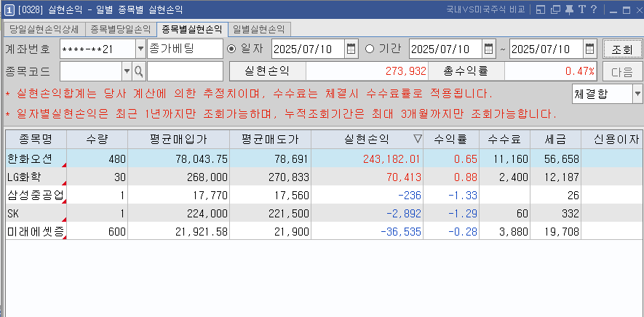Viewport: 644px width, 317px height.
Task: Open the 체결합 dropdown list
Action: click(x=637, y=94)
